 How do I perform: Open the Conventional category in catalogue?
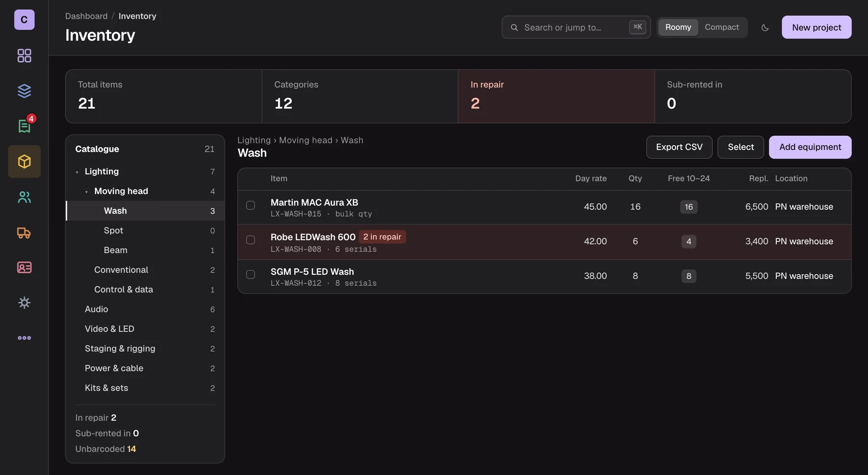145,270
